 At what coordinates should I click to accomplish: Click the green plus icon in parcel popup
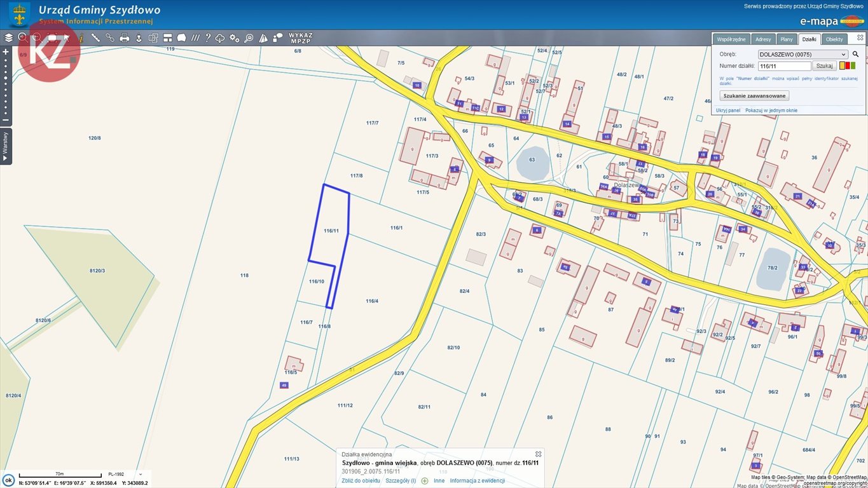pyautogui.click(x=425, y=481)
